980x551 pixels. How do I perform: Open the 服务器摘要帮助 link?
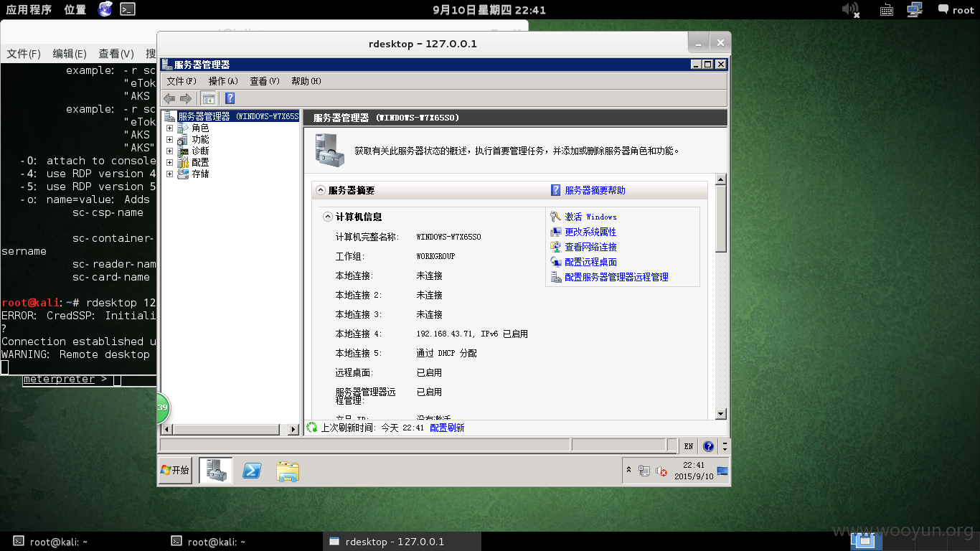pos(595,190)
